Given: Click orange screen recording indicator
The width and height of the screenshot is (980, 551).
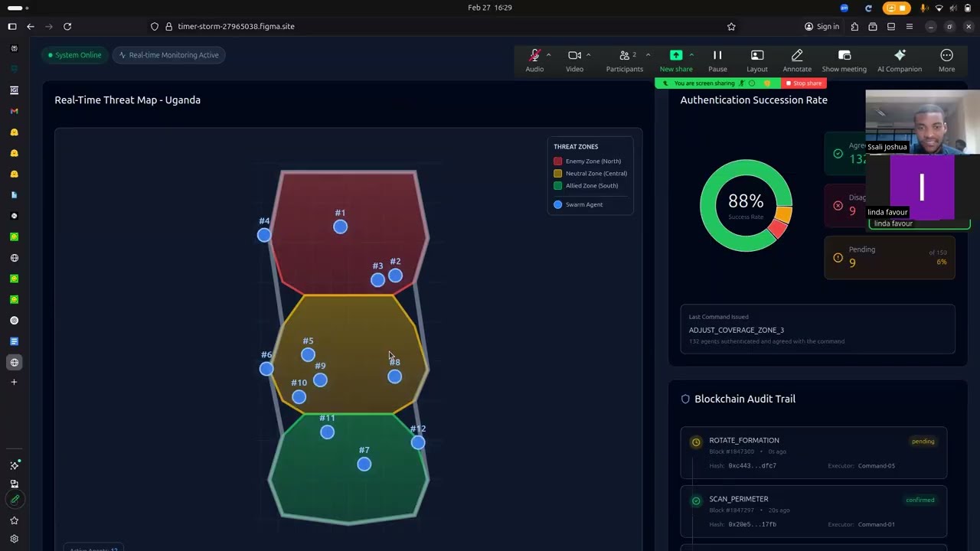Looking at the screenshot, I should pos(896,8).
